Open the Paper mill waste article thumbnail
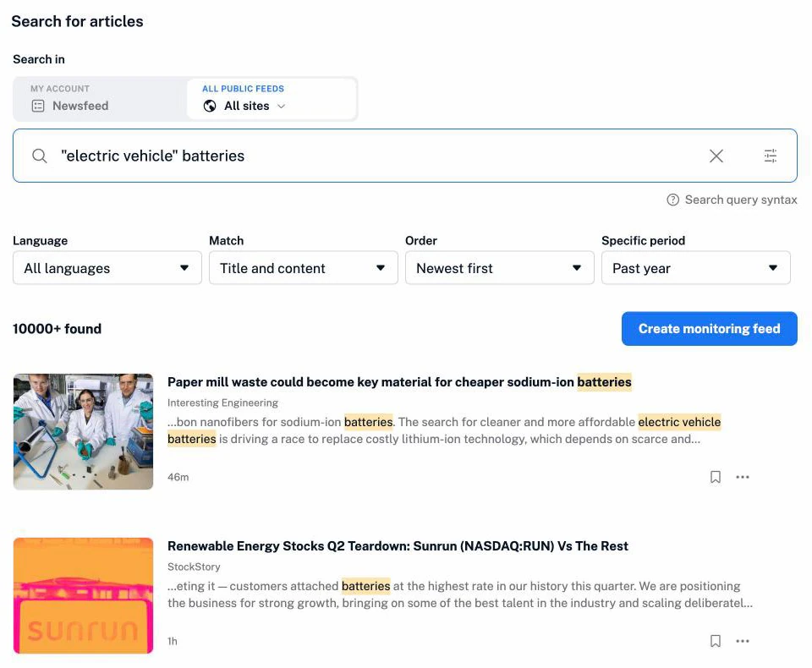Viewport: 812px width, 668px height. click(84, 432)
